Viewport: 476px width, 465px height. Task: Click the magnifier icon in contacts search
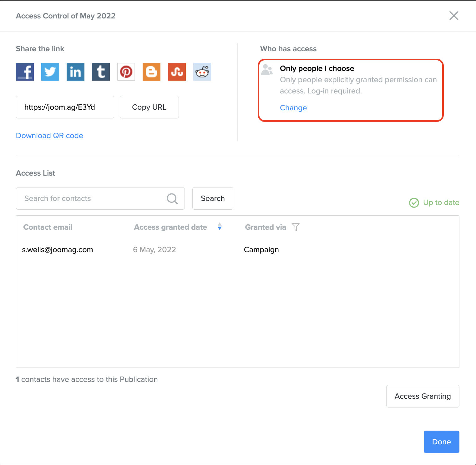pos(172,198)
